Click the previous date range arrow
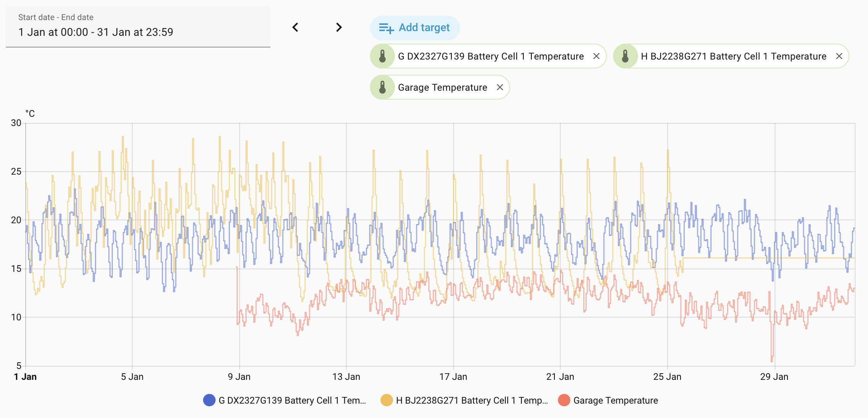 pyautogui.click(x=295, y=27)
